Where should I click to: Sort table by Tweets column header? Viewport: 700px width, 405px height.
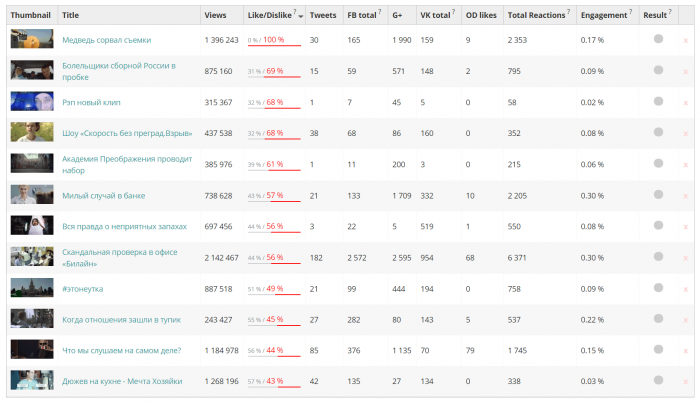323,15
